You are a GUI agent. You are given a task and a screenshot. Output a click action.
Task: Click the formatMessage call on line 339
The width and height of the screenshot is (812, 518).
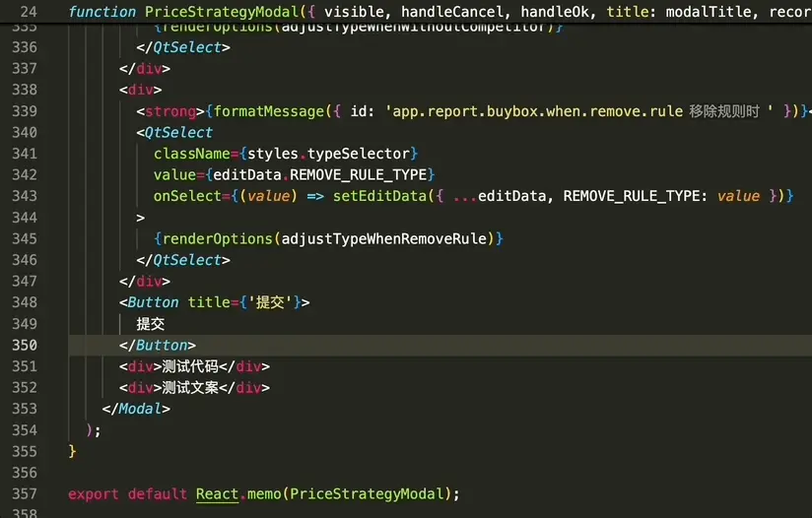coord(269,111)
